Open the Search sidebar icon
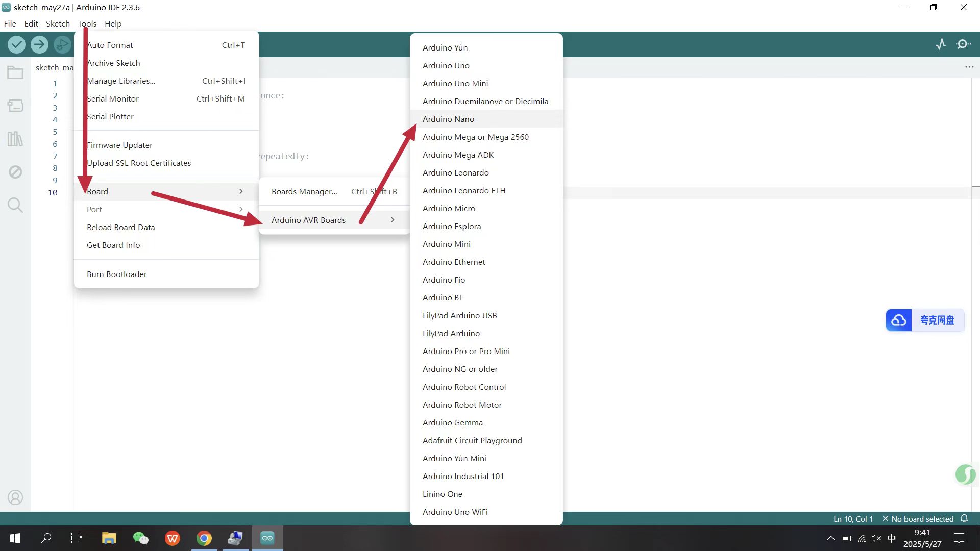This screenshot has height=551, width=980. [x=15, y=205]
